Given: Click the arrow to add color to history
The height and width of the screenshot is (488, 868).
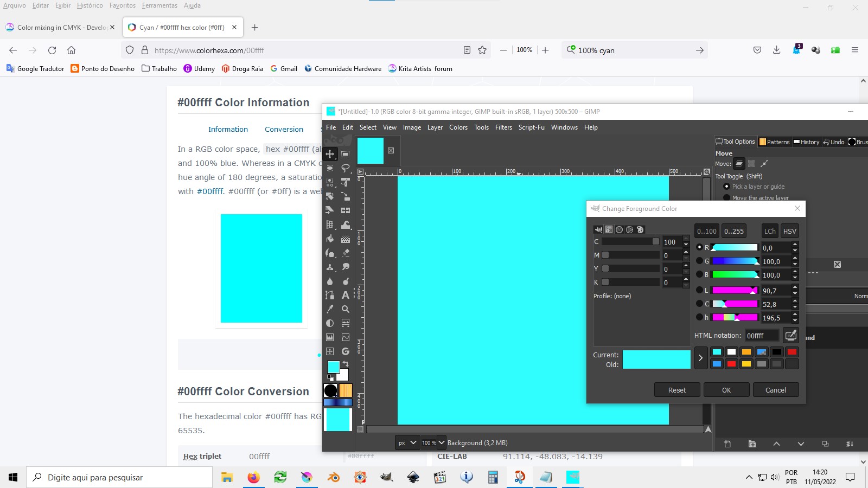Looking at the screenshot, I should (x=700, y=358).
